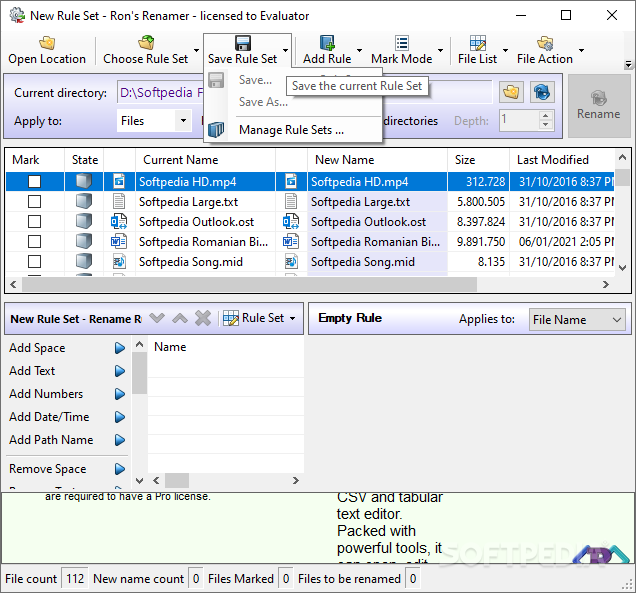Sort by the Current Name column header
This screenshot has height=593, width=636.
point(205,160)
